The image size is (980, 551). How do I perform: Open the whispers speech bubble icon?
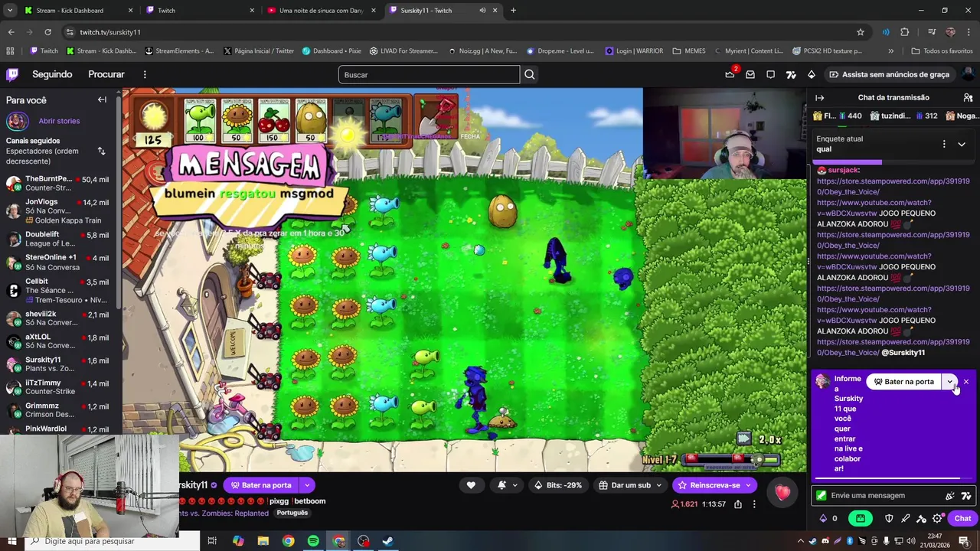(771, 74)
